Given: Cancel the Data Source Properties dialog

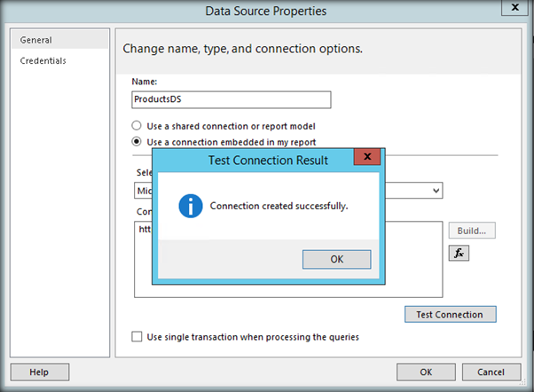Looking at the screenshot, I should pyautogui.click(x=490, y=372).
